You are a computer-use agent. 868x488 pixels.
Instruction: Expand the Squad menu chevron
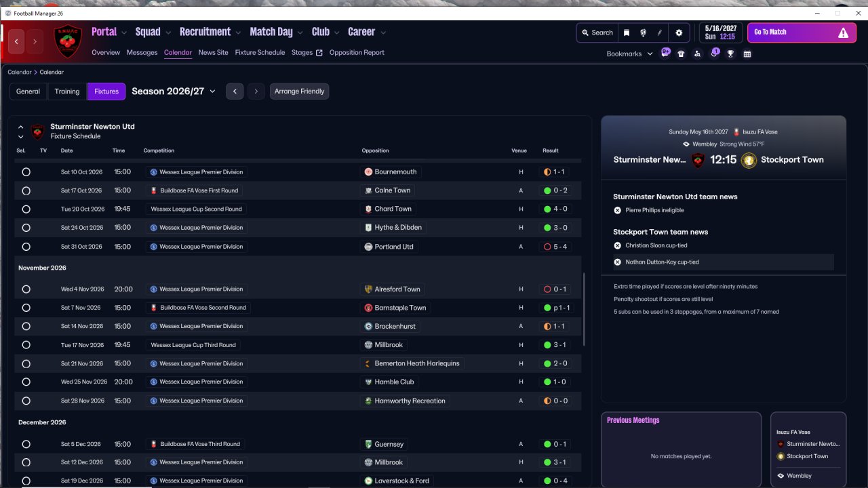point(167,33)
